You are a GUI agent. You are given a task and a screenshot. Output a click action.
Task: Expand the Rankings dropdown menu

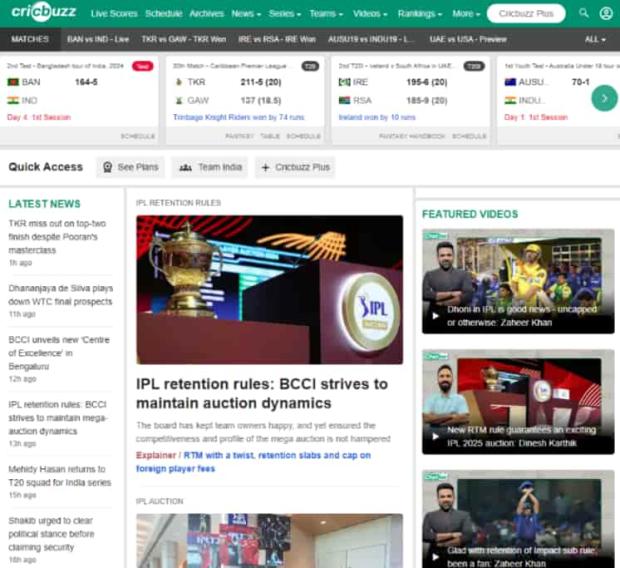tap(420, 14)
